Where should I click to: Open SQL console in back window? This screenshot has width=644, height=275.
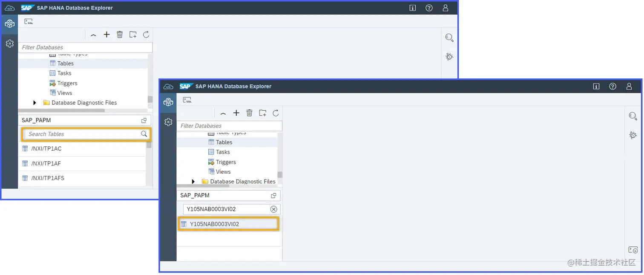coord(29,21)
